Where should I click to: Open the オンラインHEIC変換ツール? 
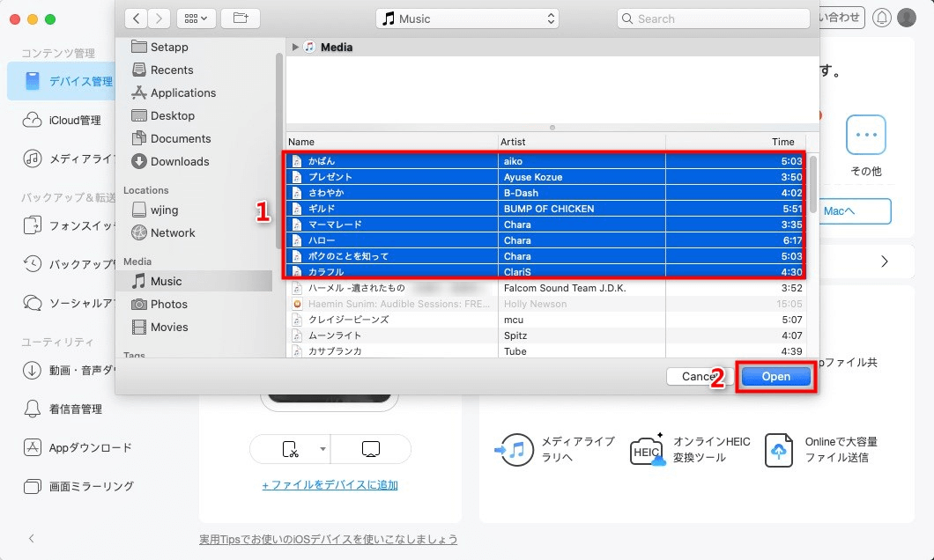point(690,449)
